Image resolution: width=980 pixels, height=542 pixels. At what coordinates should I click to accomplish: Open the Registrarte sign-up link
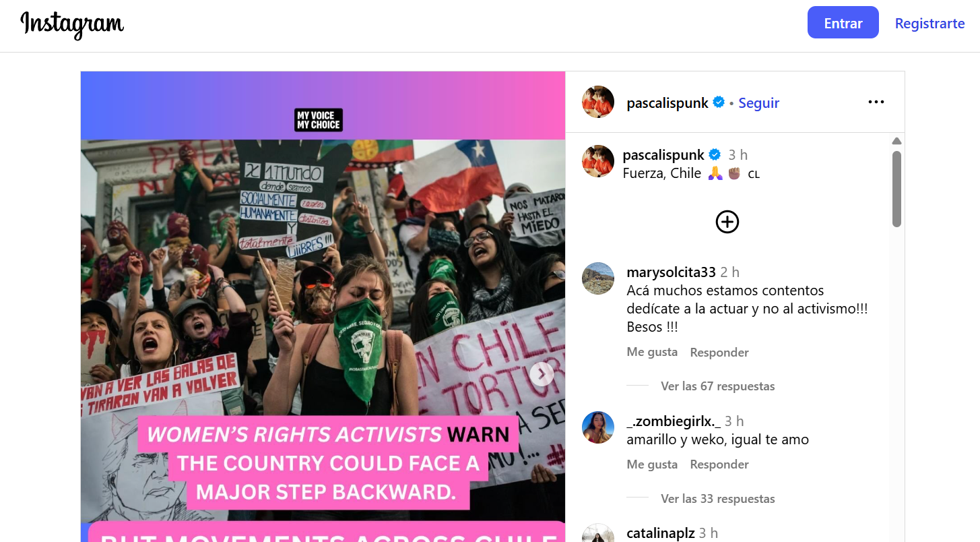(x=930, y=24)
